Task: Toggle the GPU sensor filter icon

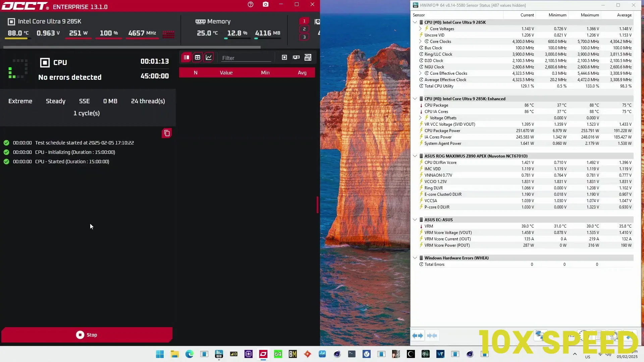Action: 296,57
